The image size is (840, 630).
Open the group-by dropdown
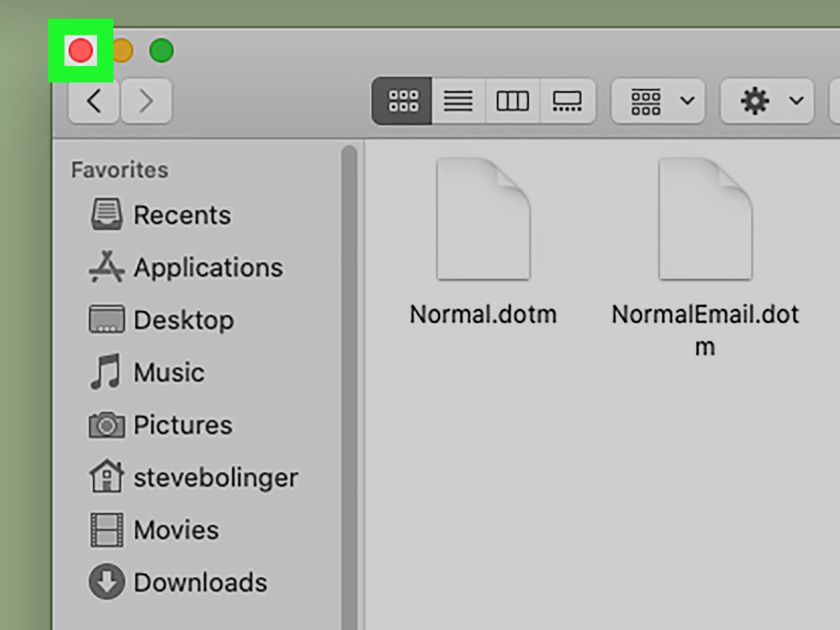(658, 101)
